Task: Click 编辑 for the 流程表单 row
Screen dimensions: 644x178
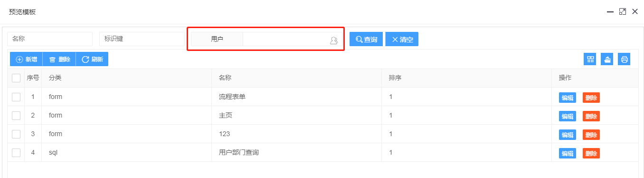Action: coord(568,98)
